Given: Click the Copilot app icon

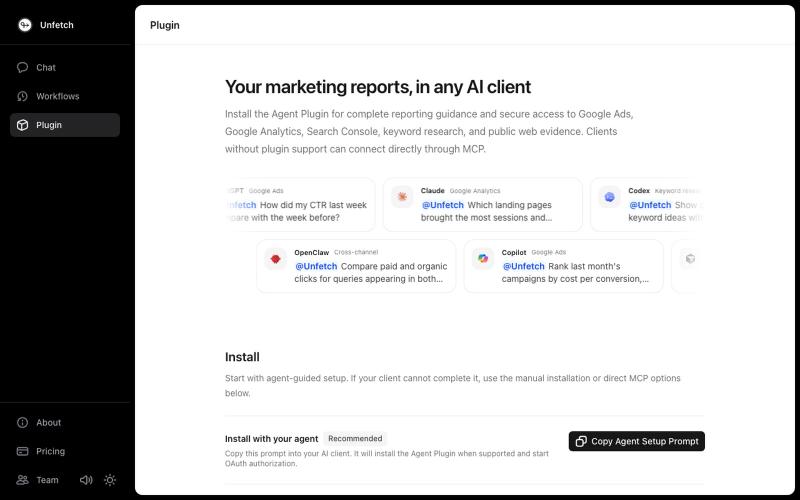Looking at the screenshot, I should pyautogui.click(x=483, y=259).
